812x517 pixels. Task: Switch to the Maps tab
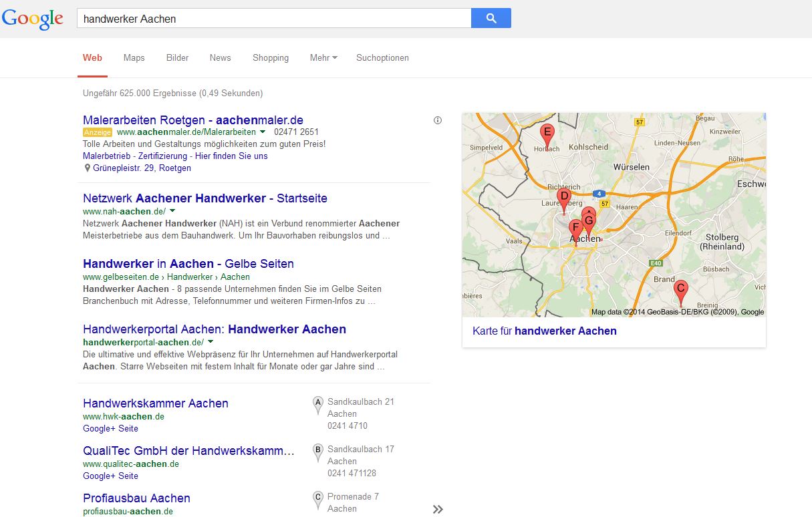tap(134, 58)
